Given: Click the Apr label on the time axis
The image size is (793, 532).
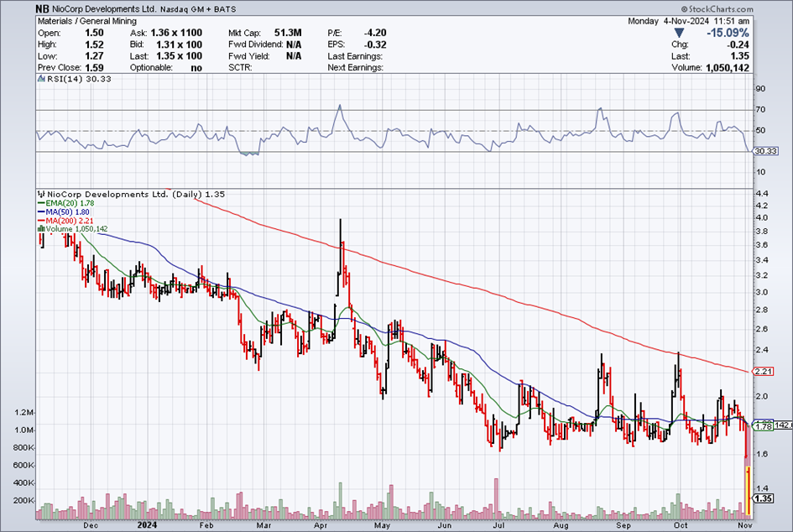Looking at the screenshot, I should click(321, 525).
